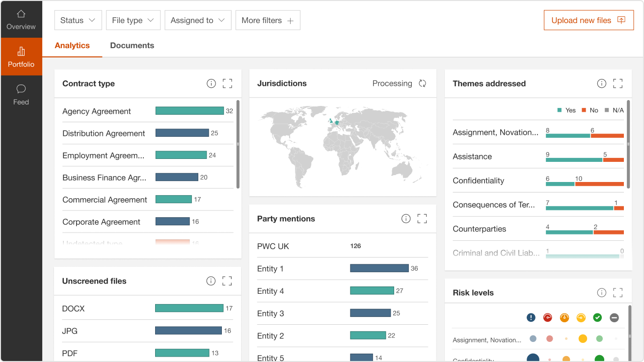Open the Status filter dropdown
The width and height of the screenshot is (644, 362).
point(78,20)
